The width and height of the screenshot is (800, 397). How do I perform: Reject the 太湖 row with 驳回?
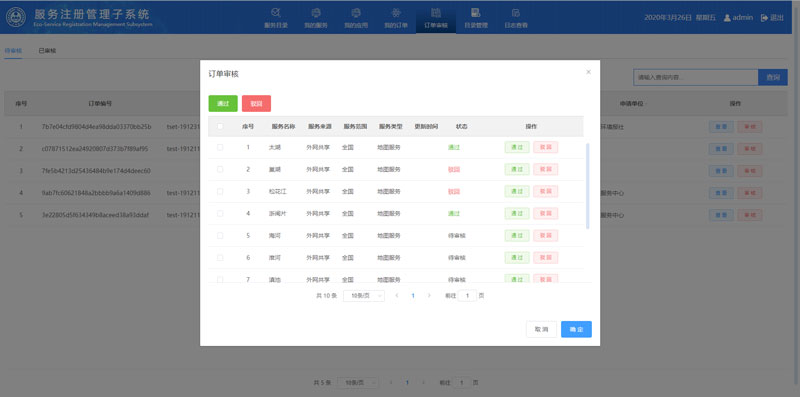(545, 147)
